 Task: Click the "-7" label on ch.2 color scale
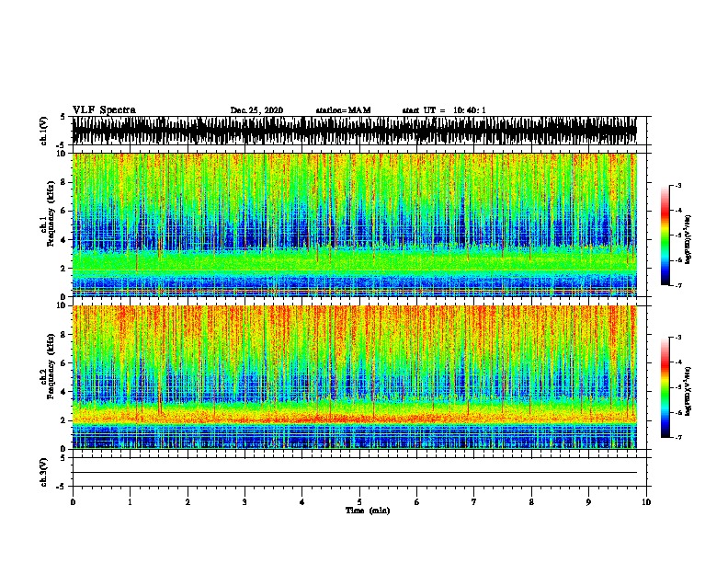(x=678, y=437)
